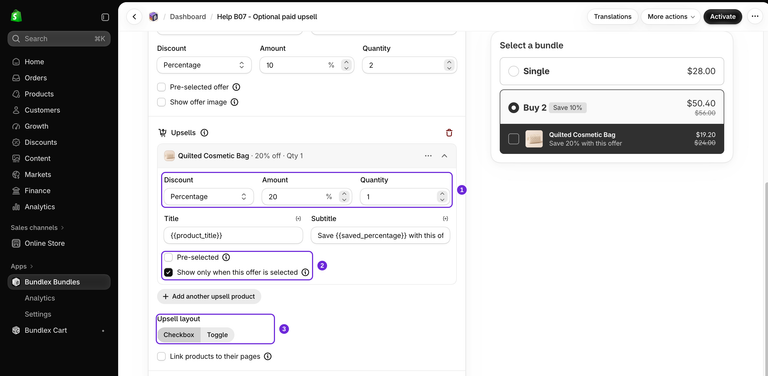
Task: Click the Content icon in the sidebar
Action: 16,159
